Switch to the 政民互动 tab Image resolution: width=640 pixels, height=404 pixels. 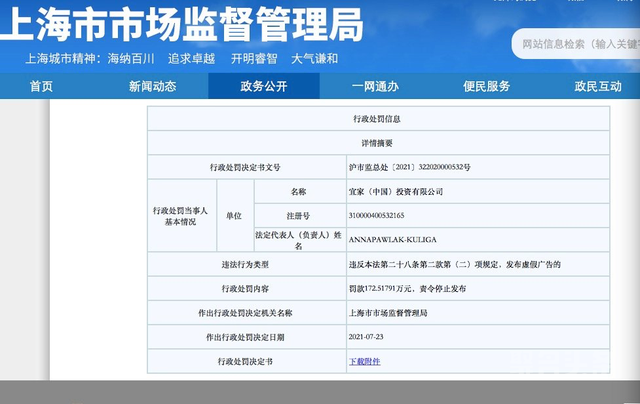click(x=597, y=86)
